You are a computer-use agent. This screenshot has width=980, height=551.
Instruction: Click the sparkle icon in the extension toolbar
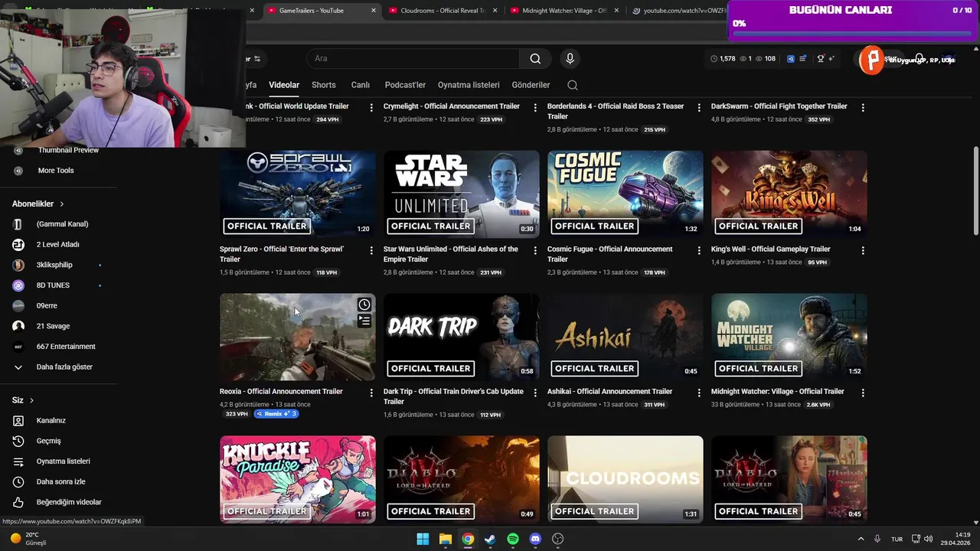point(832,59)
